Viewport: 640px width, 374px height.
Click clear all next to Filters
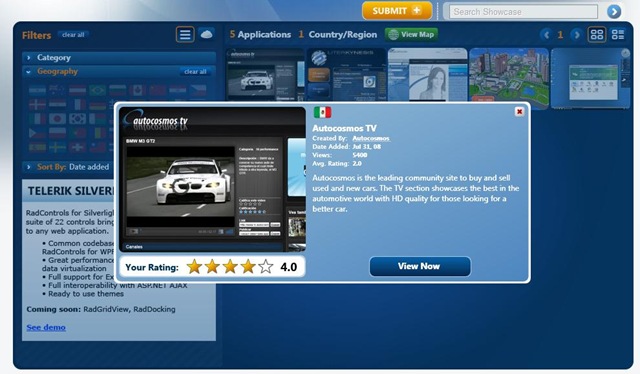tap(73, 35)
